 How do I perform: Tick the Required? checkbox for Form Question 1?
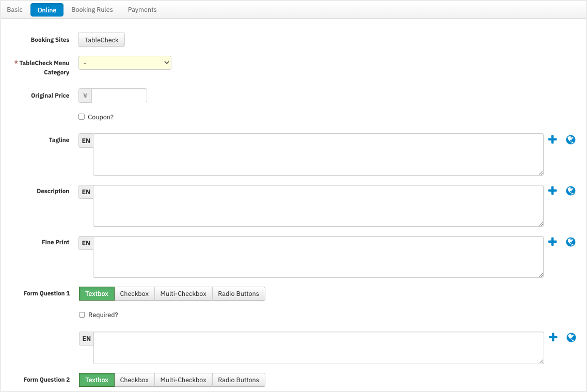pos(82,315)
